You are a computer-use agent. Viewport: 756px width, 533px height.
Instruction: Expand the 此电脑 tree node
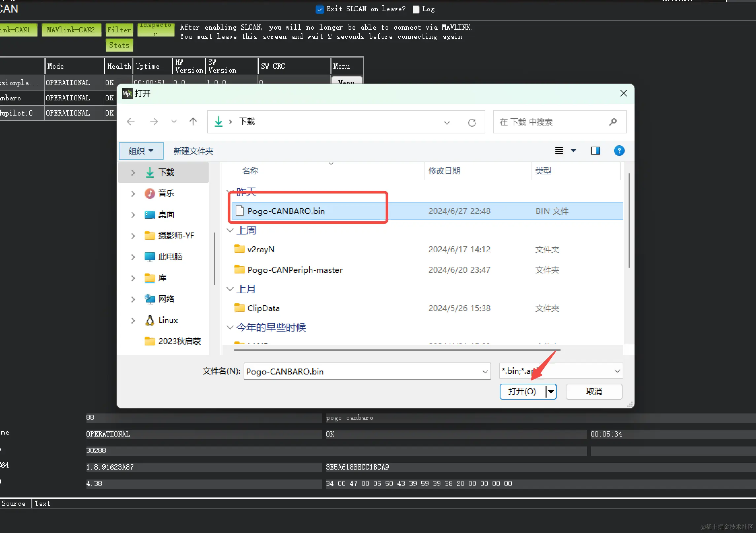tap(133, 257)
